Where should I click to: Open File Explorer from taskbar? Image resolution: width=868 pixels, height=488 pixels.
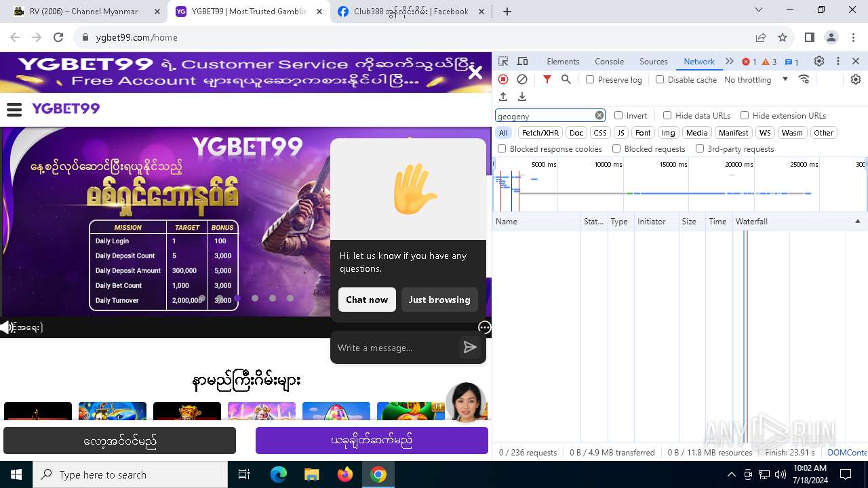(311, 474)
